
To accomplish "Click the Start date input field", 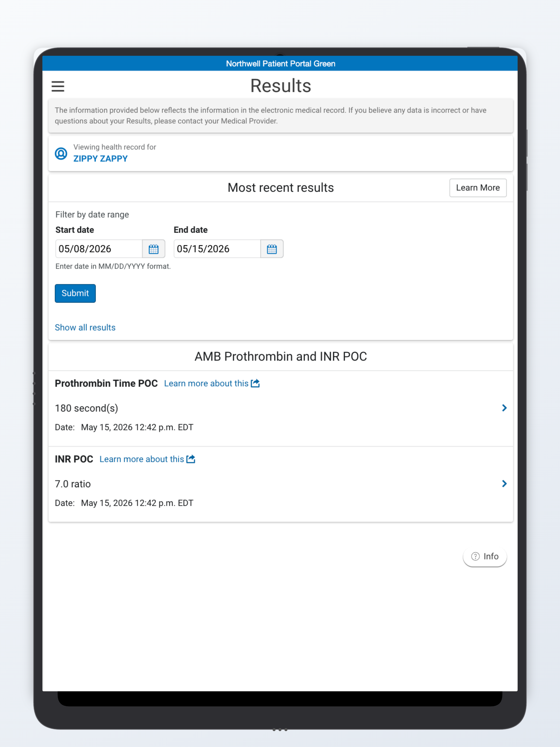I will pos(99,249).
